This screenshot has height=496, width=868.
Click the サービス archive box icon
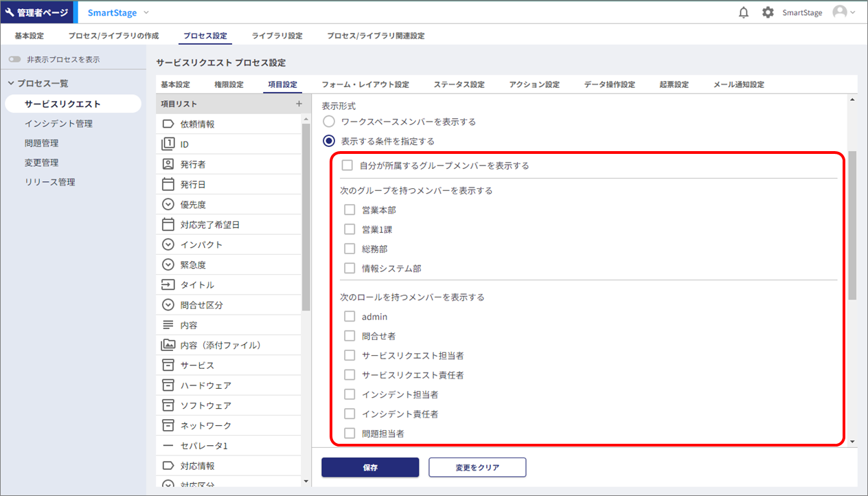click(x=168, y=365)
